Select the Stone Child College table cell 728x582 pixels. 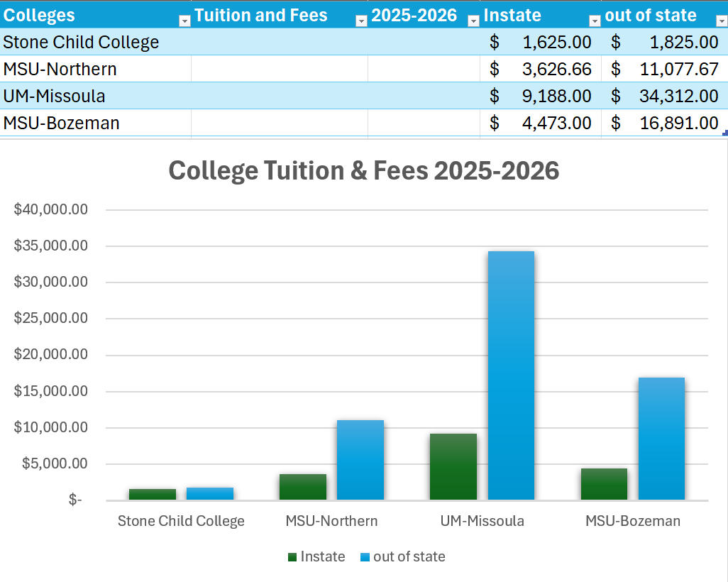click(x=96, y=42)
